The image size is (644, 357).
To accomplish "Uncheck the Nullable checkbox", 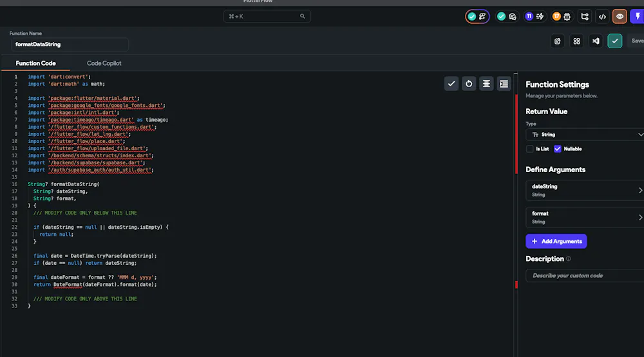I will 557,149.
